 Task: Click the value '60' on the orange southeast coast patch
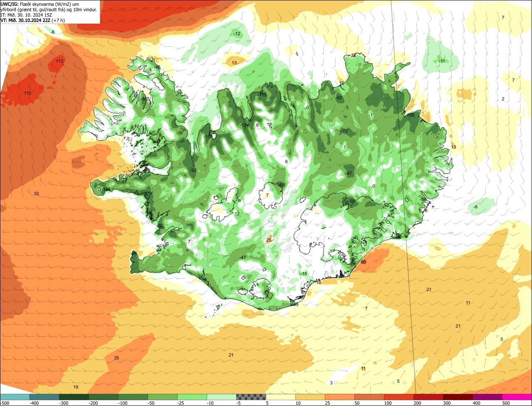(x=363, y=262)
